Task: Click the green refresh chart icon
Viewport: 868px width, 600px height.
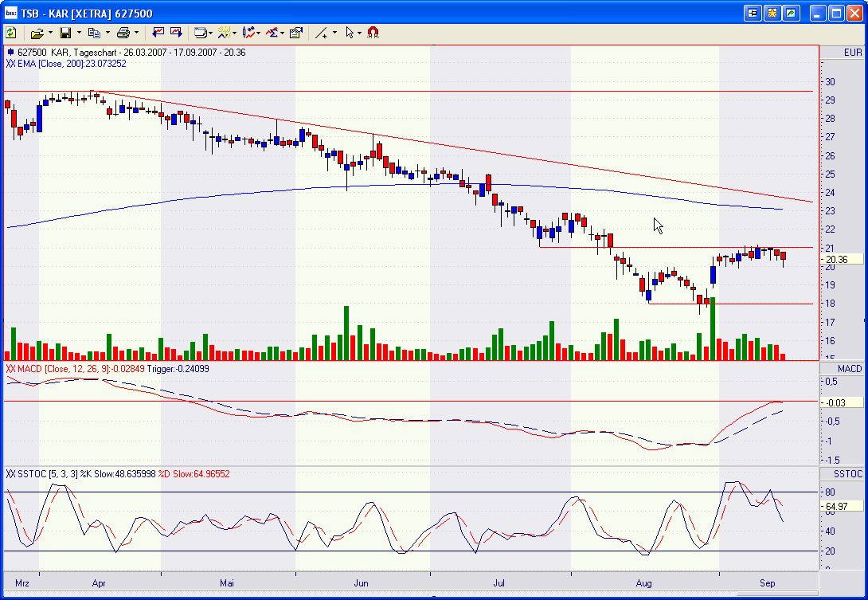Action: coord(10,33)
